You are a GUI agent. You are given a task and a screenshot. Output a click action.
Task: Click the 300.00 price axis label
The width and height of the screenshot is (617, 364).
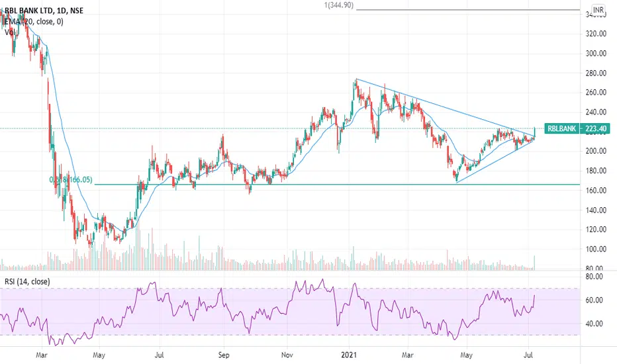[595, 54]
